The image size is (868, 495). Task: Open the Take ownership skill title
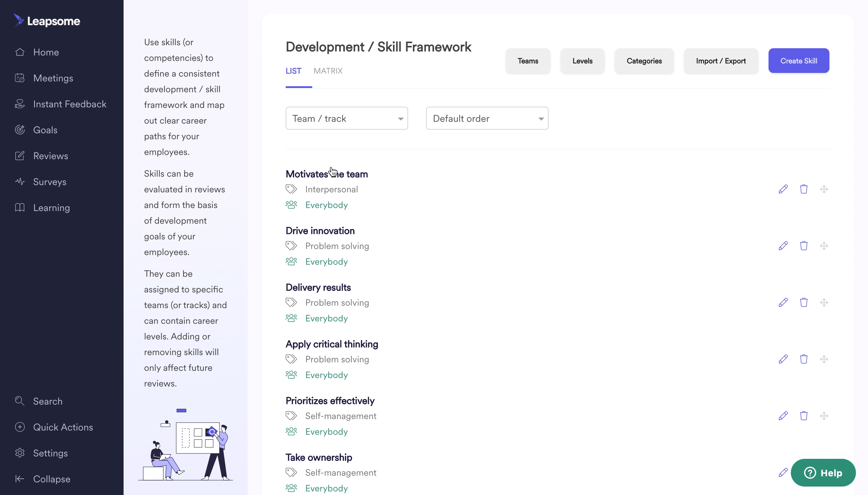tap(319, 457)
